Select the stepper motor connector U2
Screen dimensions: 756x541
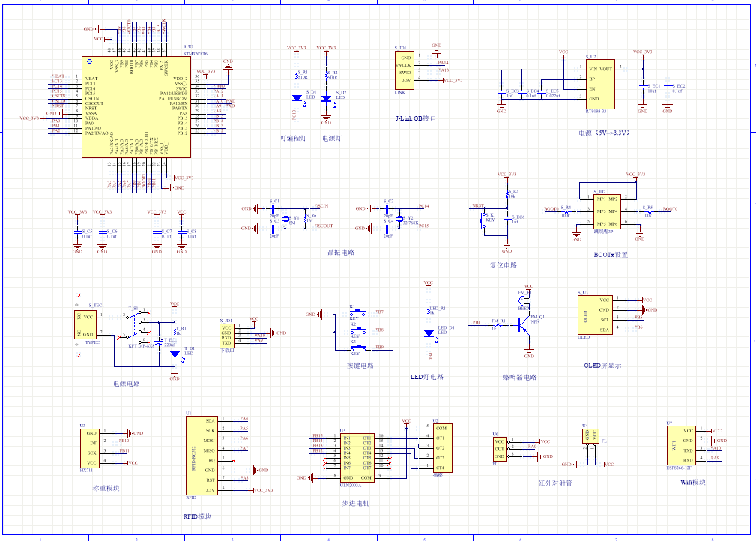(438, 447)
